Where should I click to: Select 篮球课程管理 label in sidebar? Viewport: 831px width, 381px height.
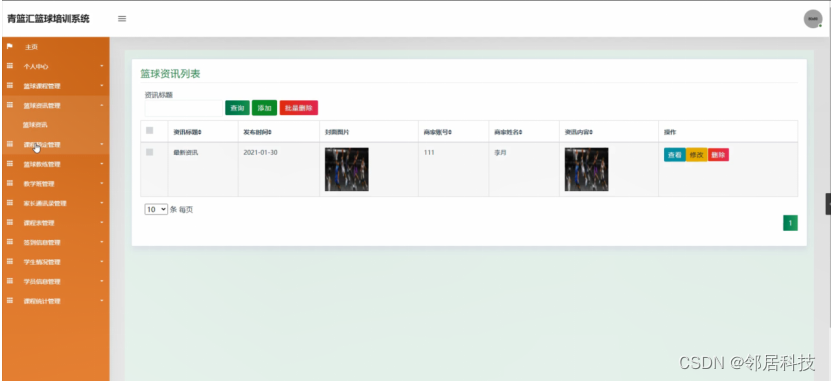pyautogui.click(x=42, y=86)
